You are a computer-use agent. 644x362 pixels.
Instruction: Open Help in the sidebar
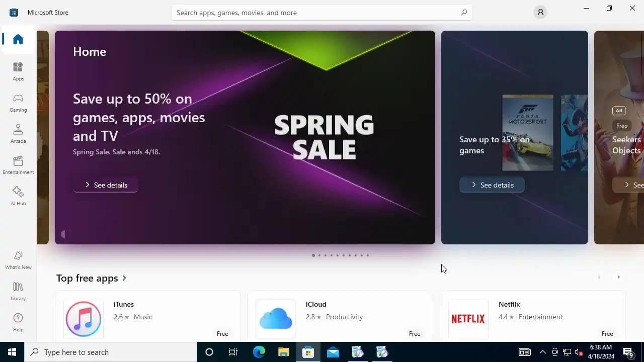coord(18,322)
